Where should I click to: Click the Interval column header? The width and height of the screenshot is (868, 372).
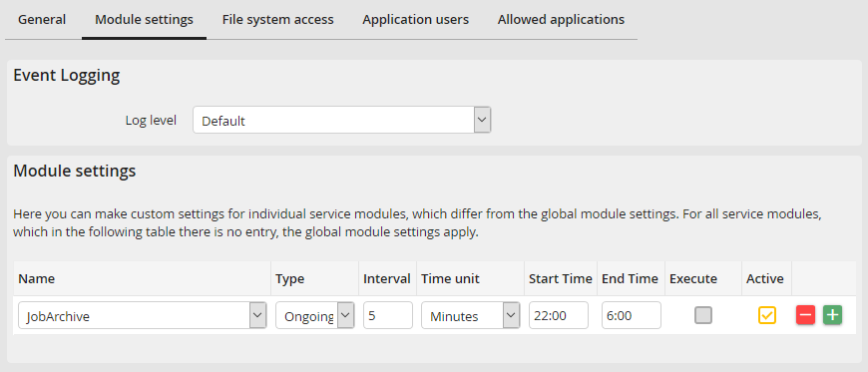pos(387,278)
